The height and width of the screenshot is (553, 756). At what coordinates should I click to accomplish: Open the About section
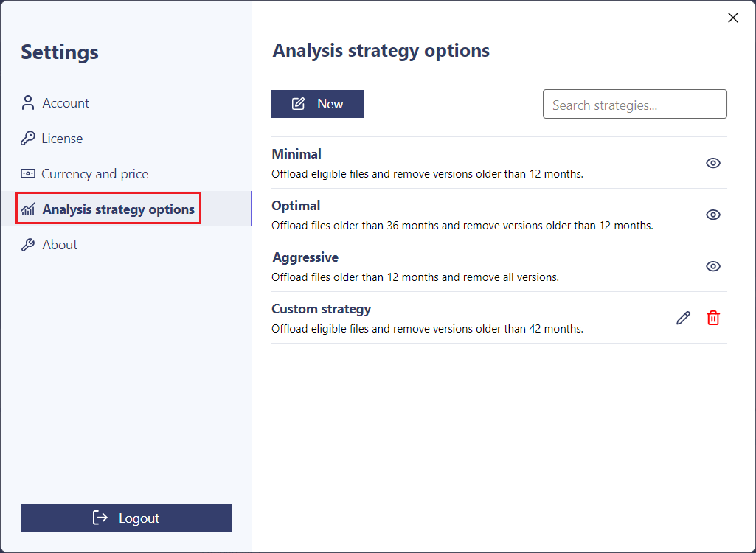point(60,245)
